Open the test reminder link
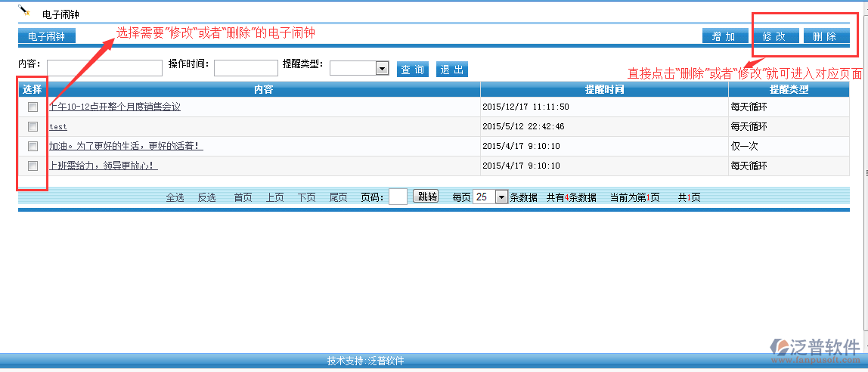The image size is (868, 372). click(58, 127)
